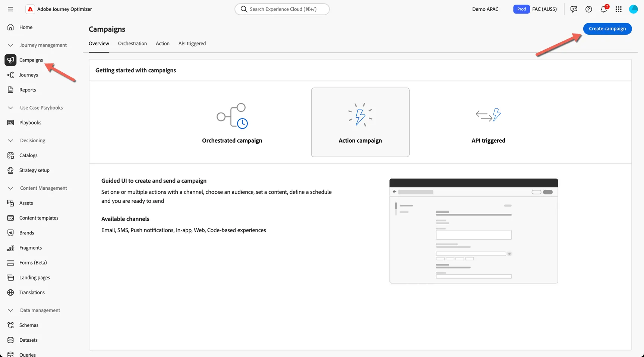Click the Search Experience Cloud field

(x=282, y=9)
